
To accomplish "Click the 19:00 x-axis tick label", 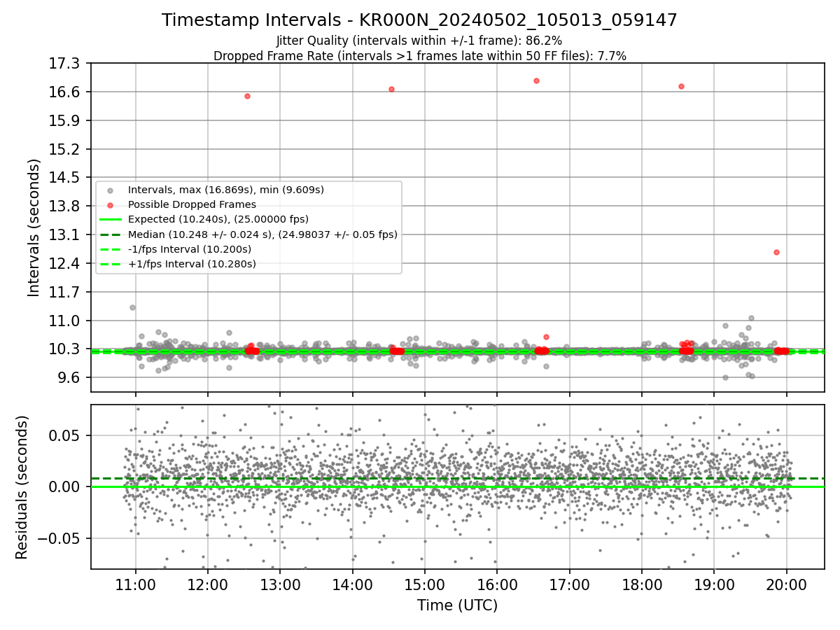I will (x=714, y=584).
